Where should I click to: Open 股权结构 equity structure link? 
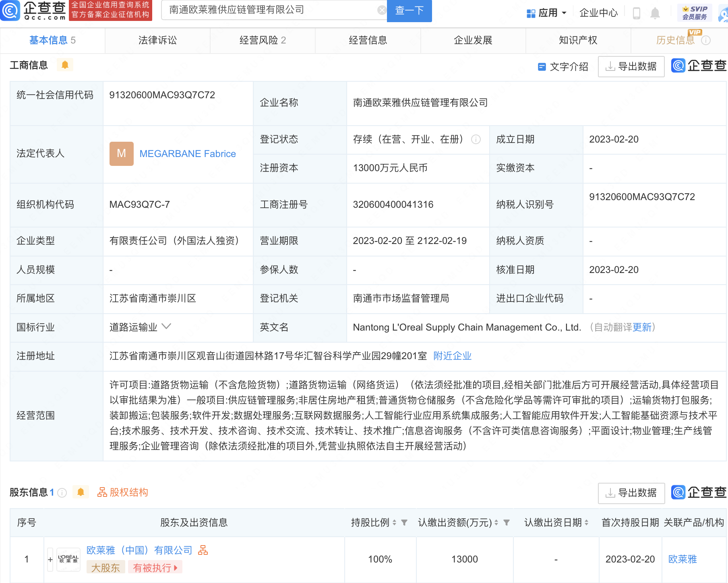point(123,492)
